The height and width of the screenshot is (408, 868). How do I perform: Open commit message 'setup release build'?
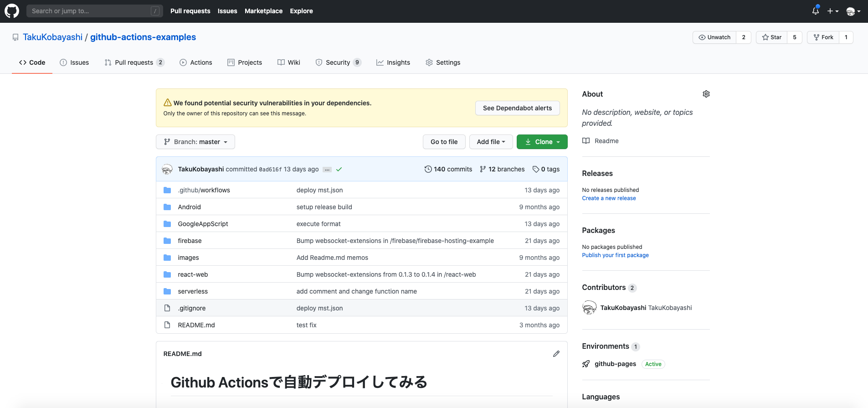tap(324, 207)
